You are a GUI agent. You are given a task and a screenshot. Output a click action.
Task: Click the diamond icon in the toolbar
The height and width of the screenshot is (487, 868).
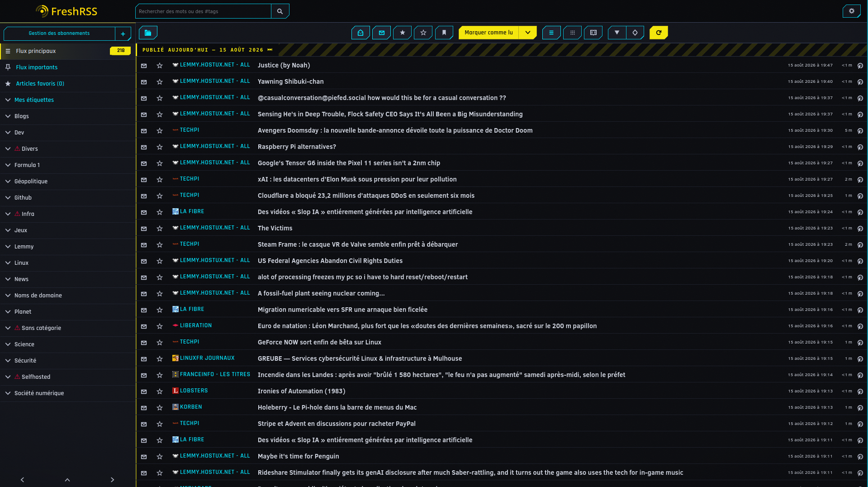tap(635, 33)
